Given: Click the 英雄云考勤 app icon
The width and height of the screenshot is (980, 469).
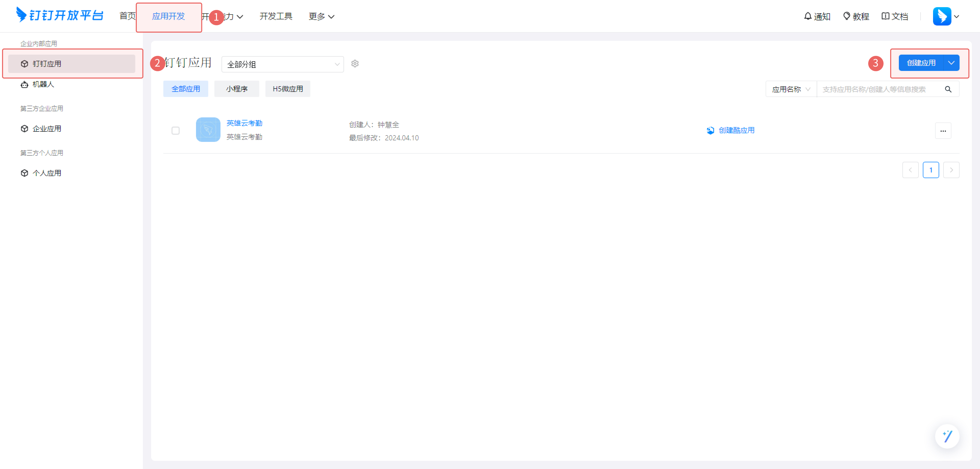Looking at the screenshot, I should pyautogui.click(x=208, y=130).
